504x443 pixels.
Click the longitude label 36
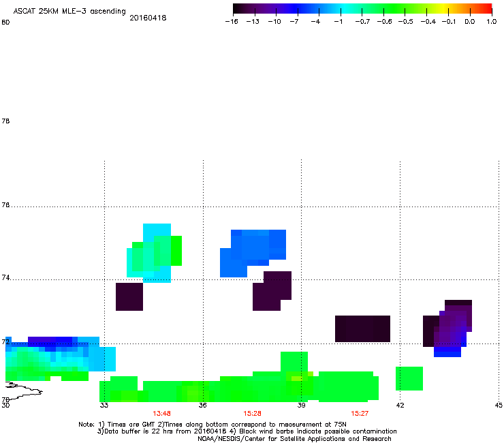pyautogui.click(x=202, y=405)
